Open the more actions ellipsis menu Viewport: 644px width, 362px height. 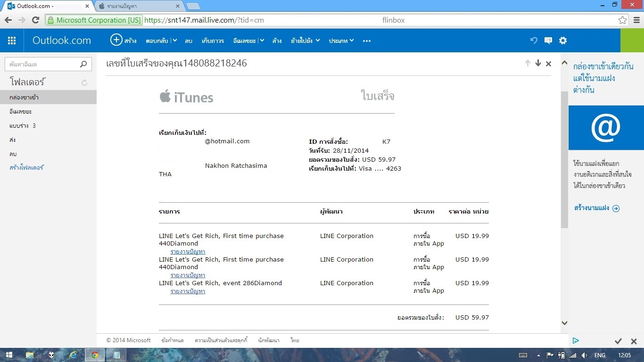[367, 41]
